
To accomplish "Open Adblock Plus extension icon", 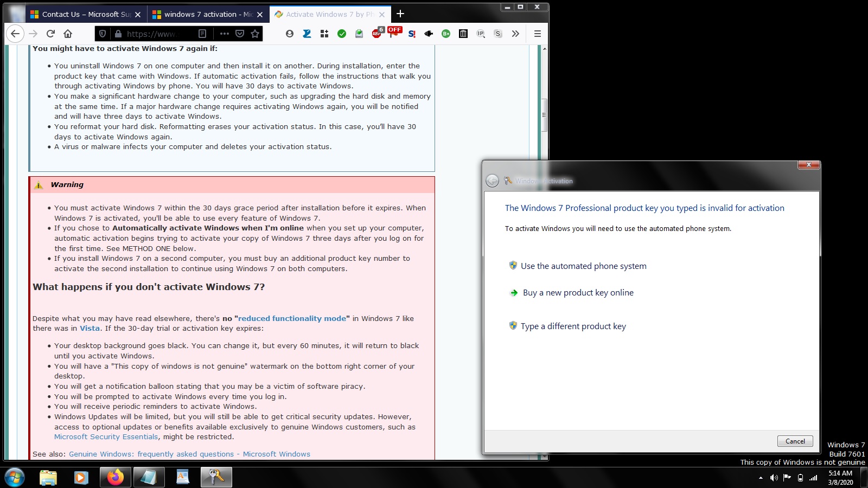I will point(377,33).
